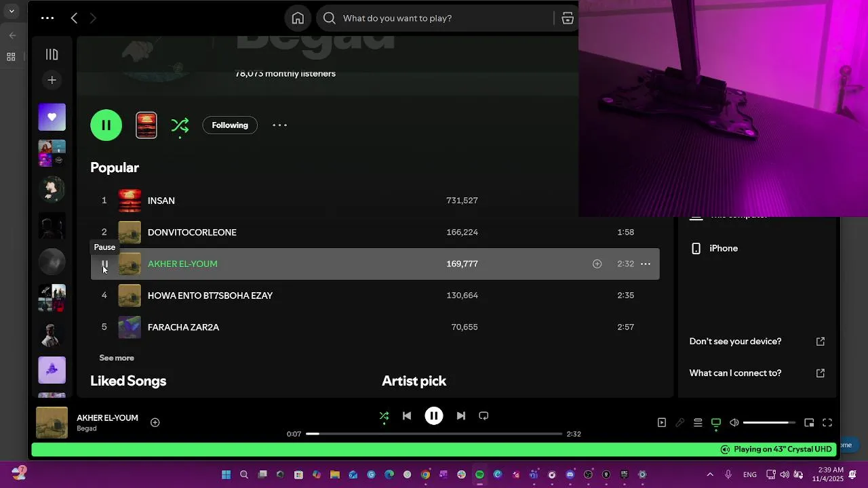Open Spotify from the taskbar

tap(479, 474)
